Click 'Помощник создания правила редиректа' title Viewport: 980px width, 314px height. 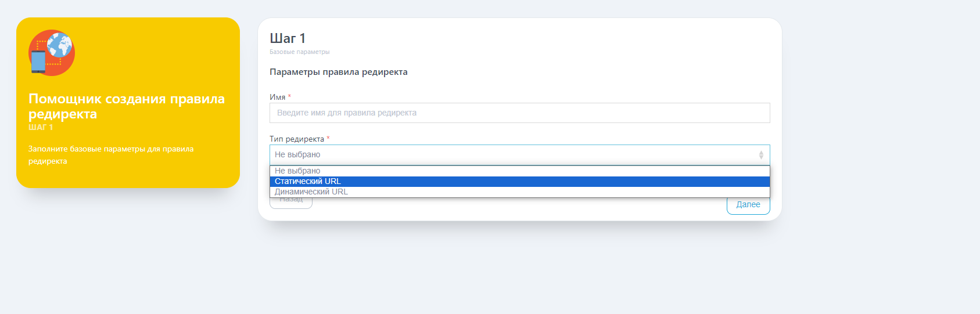[126, 106]
